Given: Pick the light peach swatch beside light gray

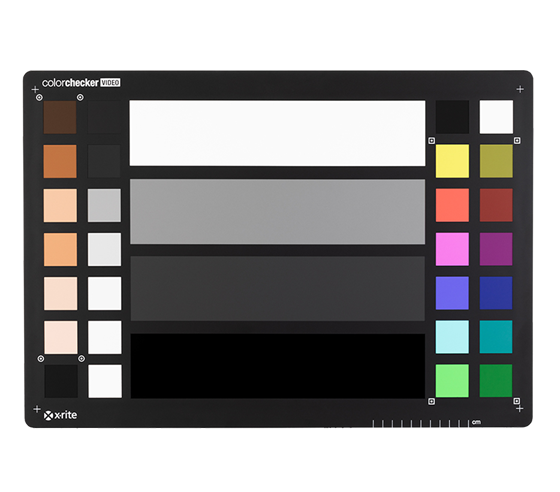Looking at the screenshot, I should (60, 205).
